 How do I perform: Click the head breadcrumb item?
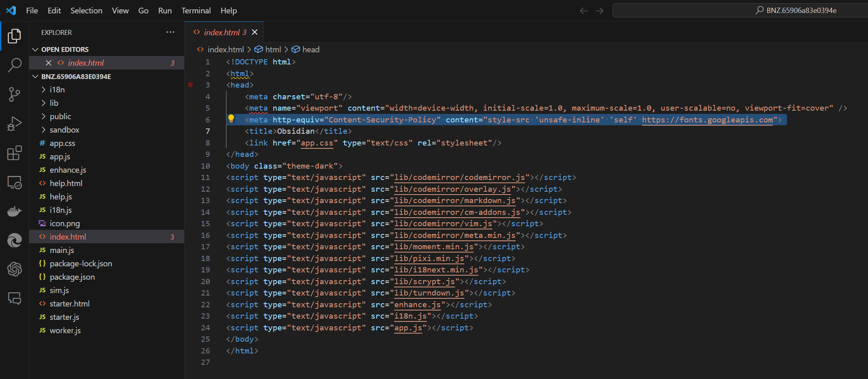(x=311, y=49)
